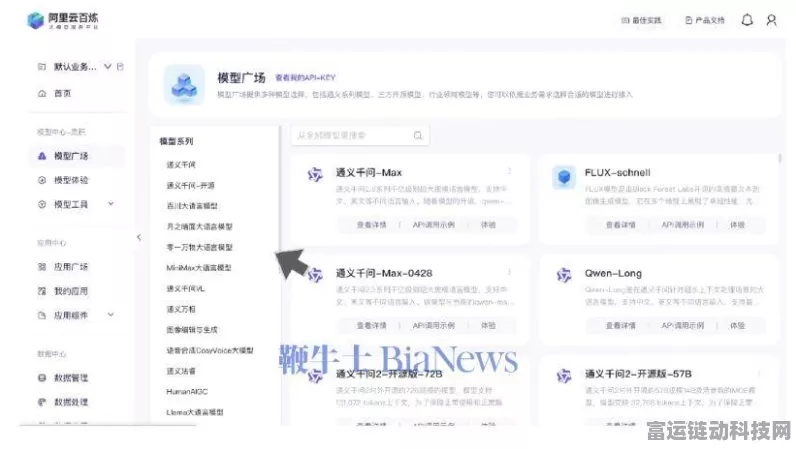
Task: View details of 通义千问-Max
Action: click(x=371, y=224)
